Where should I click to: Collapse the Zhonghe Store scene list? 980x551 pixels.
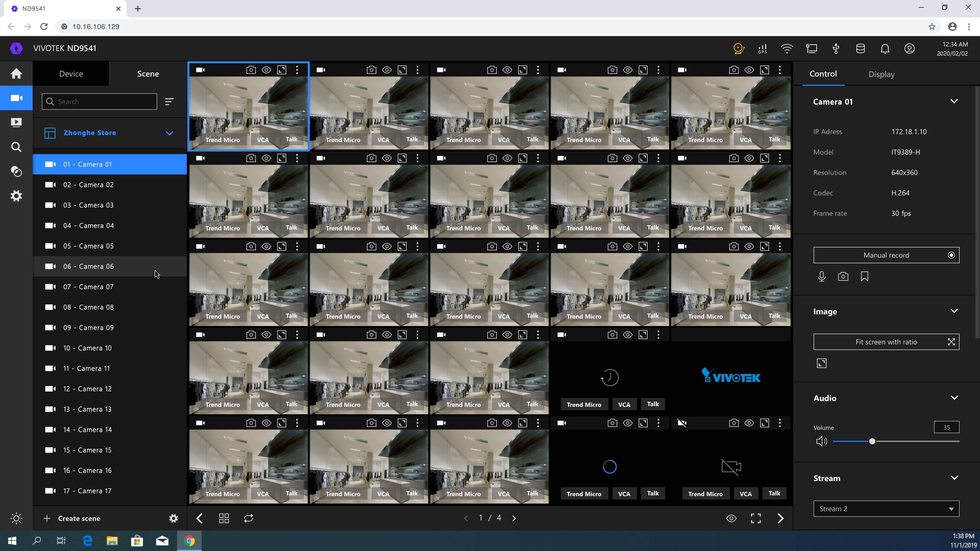pyautogui.click(x=169, y=133)
